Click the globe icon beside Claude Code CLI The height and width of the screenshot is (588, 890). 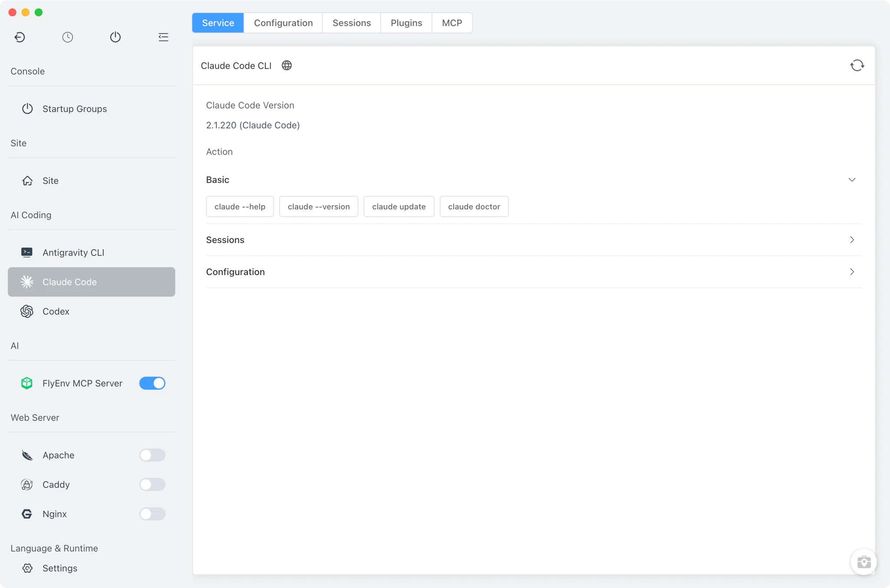287,65
